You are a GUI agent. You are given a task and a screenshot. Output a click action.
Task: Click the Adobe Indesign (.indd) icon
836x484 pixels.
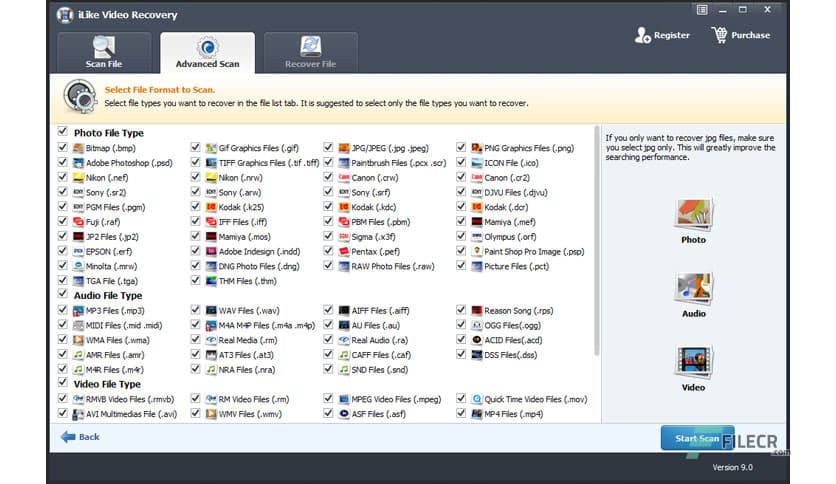tap(211, 251)
